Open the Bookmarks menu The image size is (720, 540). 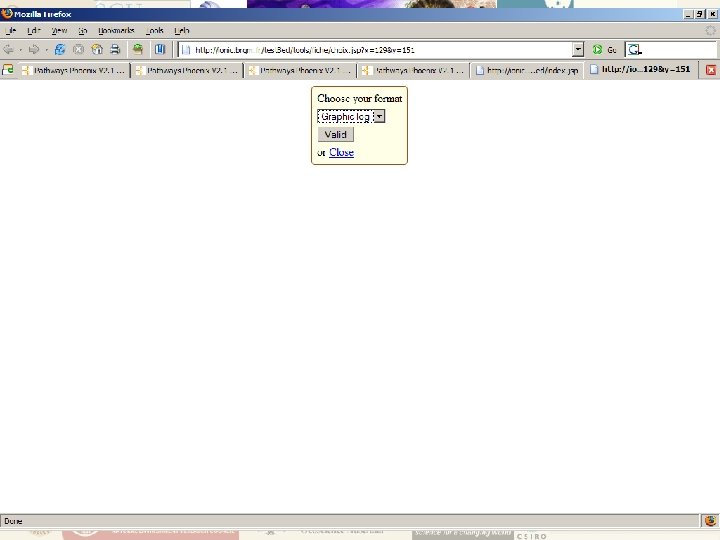(x=116, y=31)
